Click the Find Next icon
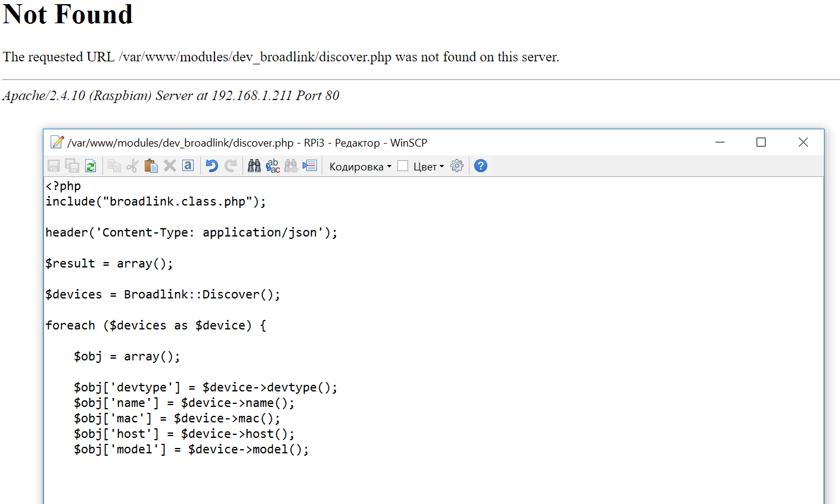 coord(291,166)
